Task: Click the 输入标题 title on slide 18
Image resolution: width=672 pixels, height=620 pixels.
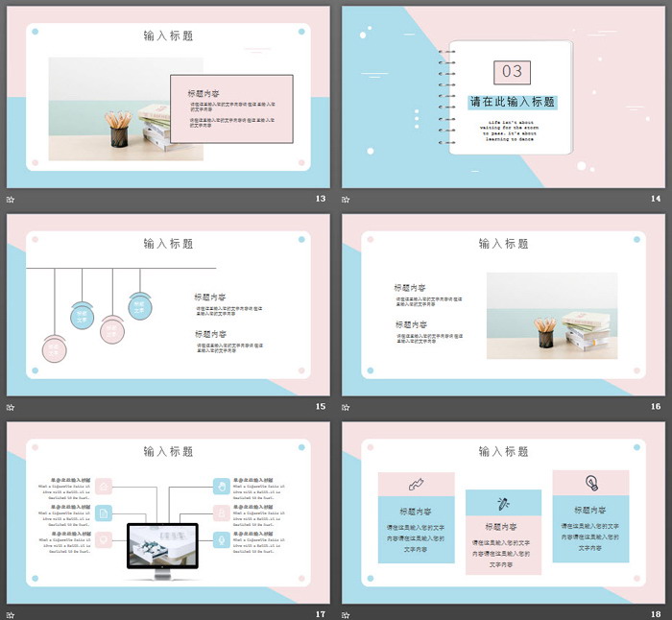Action: (504, 452)
